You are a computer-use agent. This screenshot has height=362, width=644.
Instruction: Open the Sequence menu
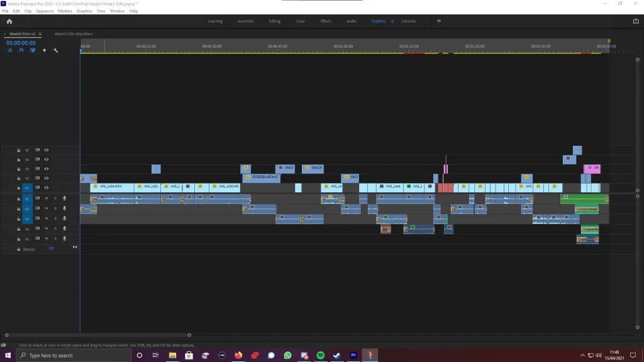pyautogui.click(x=45, y=11)
